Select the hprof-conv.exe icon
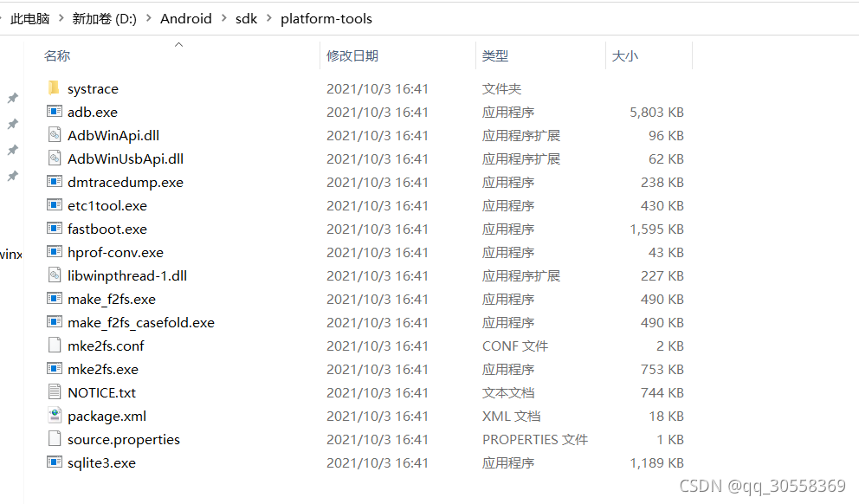Viewport: 859px width, 504px height. click(55, 251)
